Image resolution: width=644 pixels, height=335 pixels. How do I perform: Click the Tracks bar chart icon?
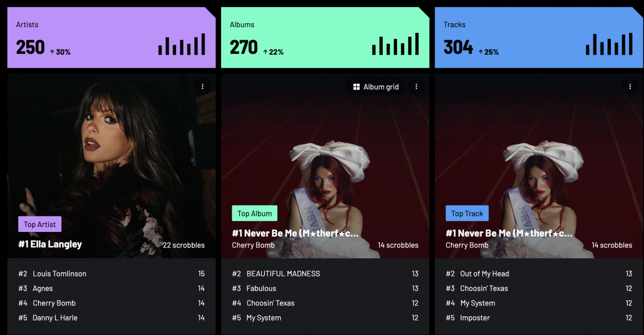point(609,44)
